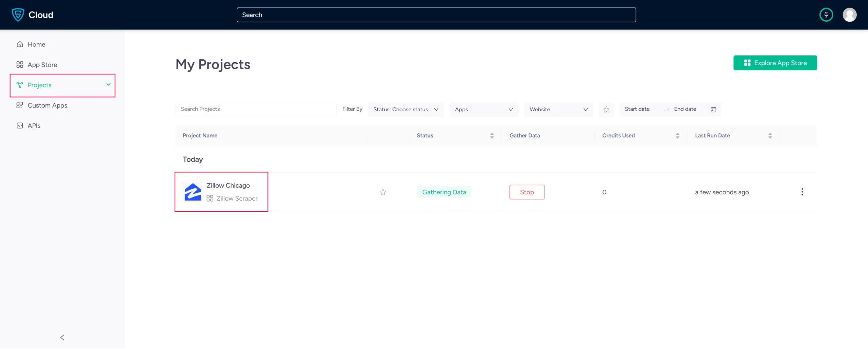Sort by Status column arrows
The height and width of the screenshot is (349, 868).
click(492, 136)
